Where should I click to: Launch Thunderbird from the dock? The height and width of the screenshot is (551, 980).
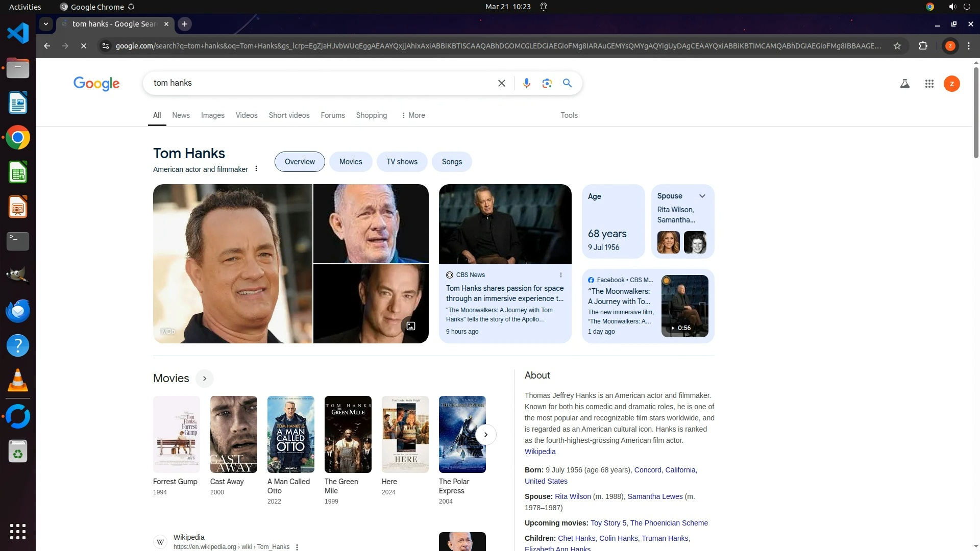click(18, 311)
